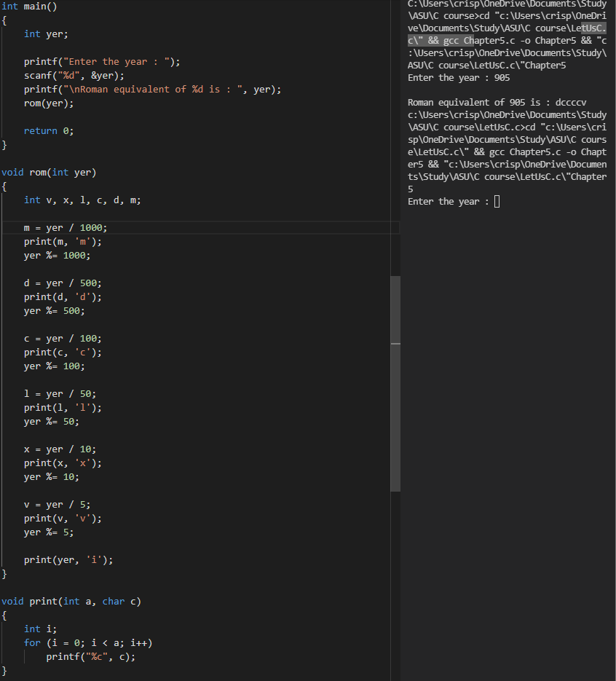The image size is (616, 681).
Task: Click the for loop inside print function
Action: pyautogui.click(x=87, y=642)
